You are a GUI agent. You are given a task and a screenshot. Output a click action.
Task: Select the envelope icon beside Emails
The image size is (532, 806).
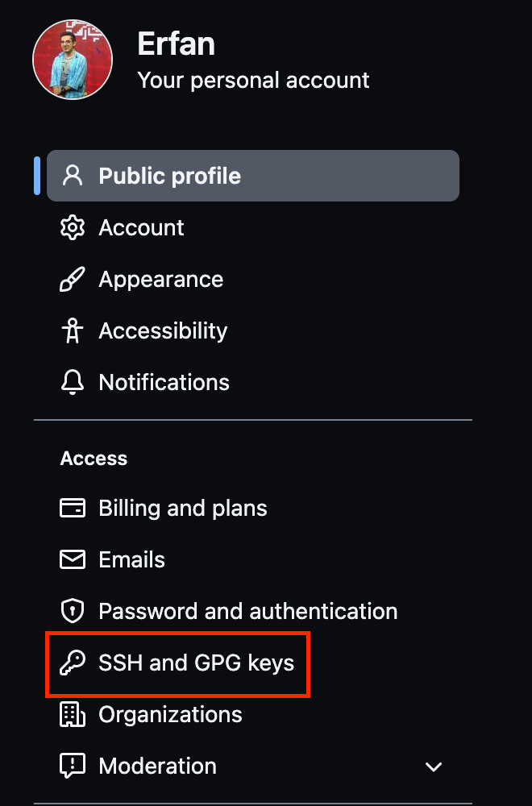72,559
